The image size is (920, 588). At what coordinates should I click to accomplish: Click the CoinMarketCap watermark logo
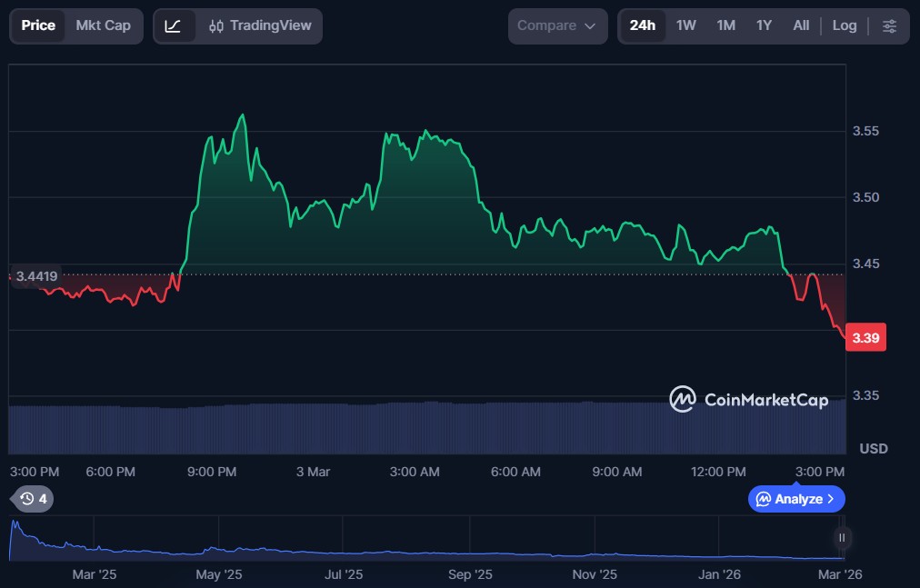coord(749,399)
